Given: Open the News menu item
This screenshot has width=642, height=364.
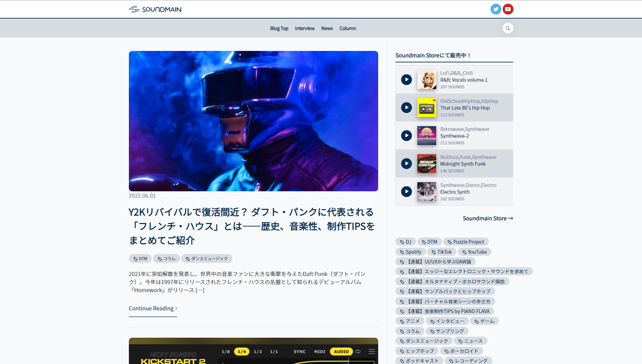Looking at the screenshot, I should coord(327,28).
